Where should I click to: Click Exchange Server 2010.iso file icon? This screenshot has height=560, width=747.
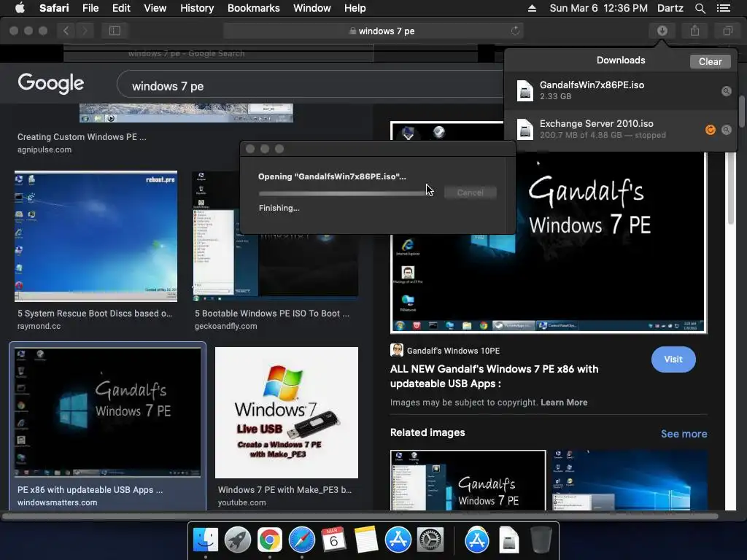tap(525, 129)
